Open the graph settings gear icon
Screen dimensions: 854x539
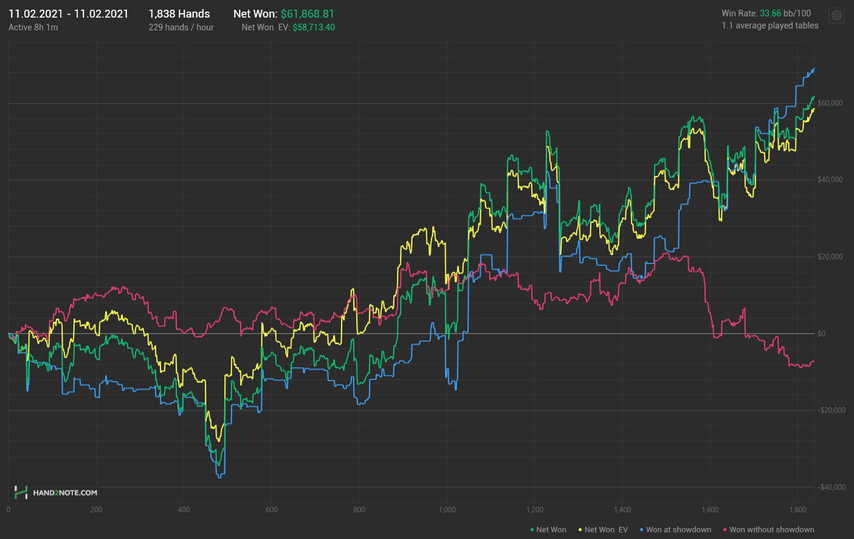click(837, 16)
